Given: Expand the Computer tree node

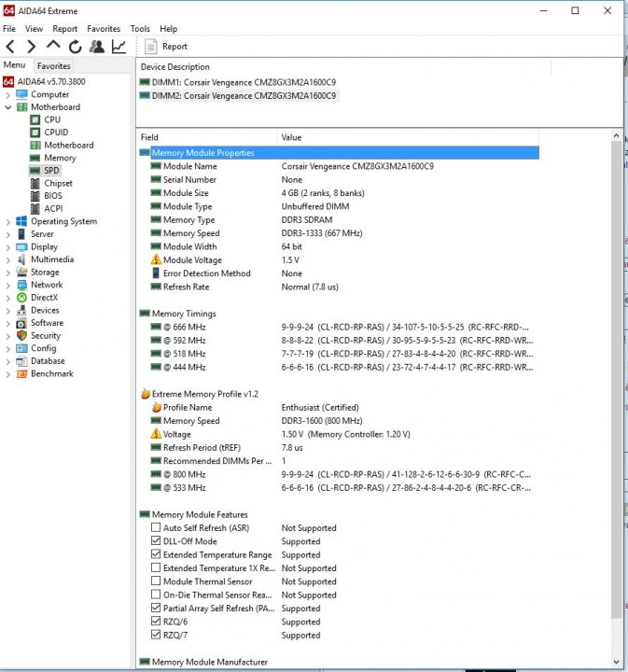Looking at the screenshot, I should pos(7,94).
